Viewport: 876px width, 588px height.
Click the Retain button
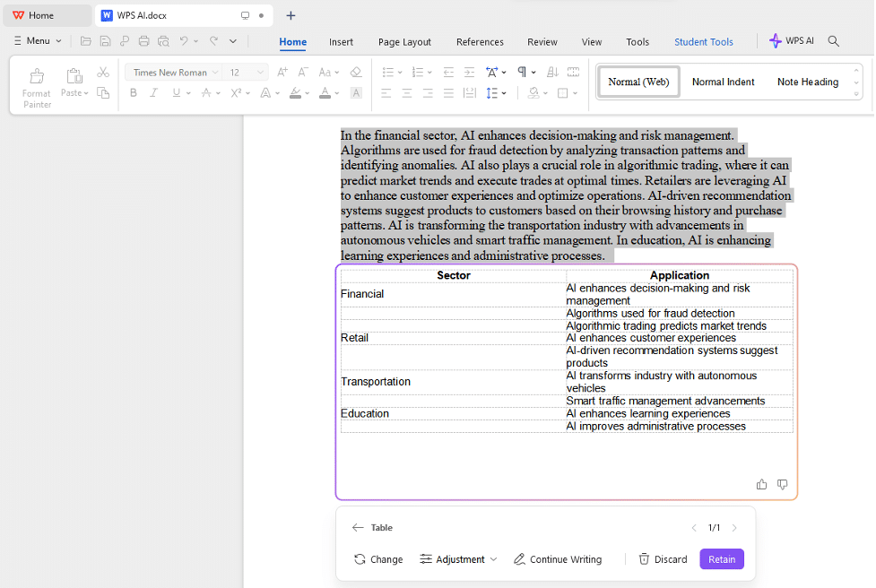coord(721,558)
